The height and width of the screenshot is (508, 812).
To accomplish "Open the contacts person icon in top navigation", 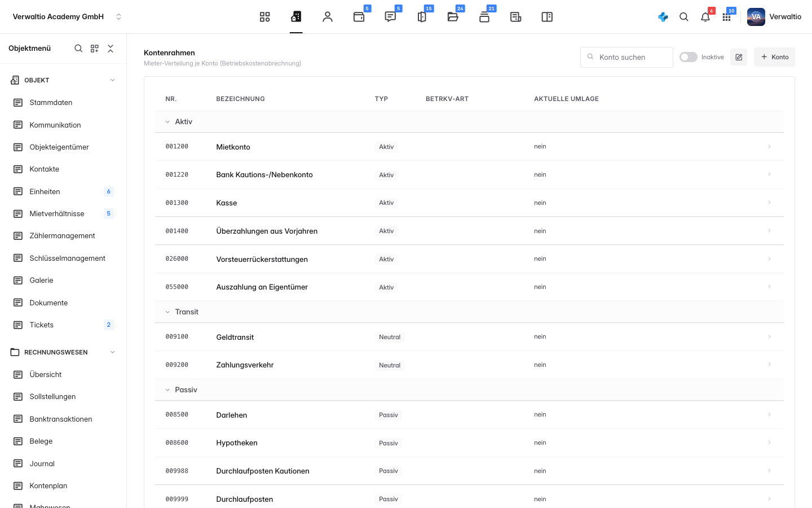I will [328, 17].
